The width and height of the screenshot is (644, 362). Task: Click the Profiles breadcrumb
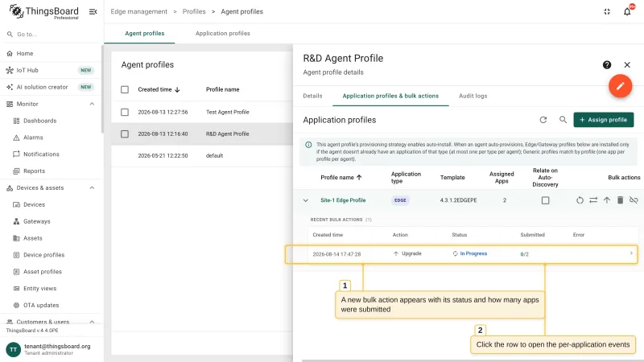tap(194, 12)
